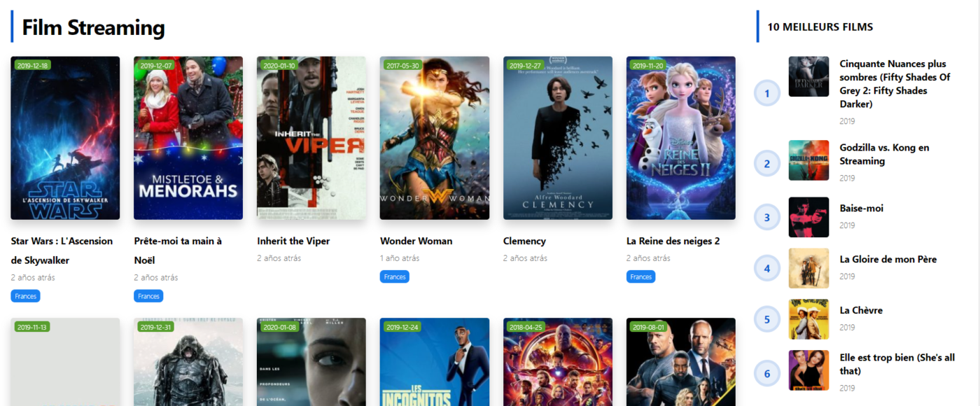Open Baise-moi sidebar thumbnail
The image size is (980, 406).
[808, 217]
